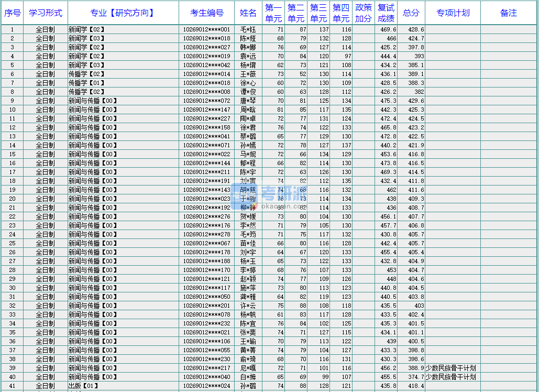
Task: Select the 总分 column header
Action: (411, 13)
